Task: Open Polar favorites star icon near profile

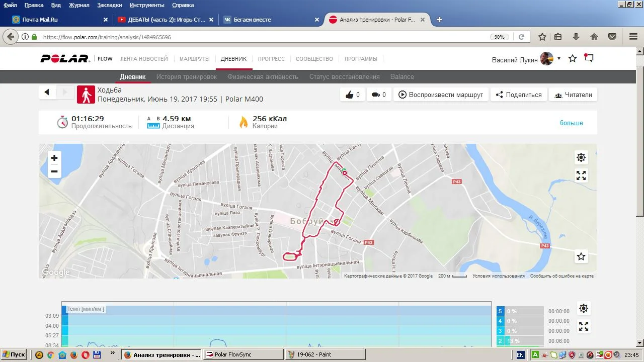Action: pos(573,58)
